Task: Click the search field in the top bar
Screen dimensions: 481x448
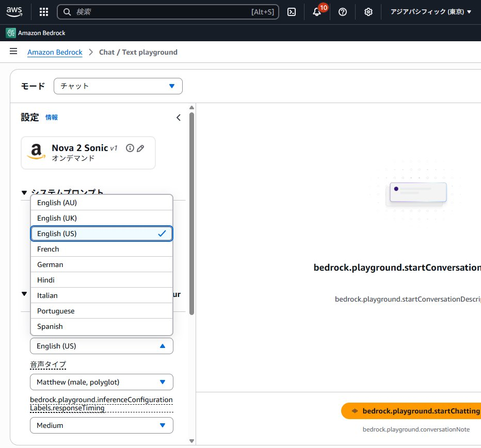Action: click(168, 12)
